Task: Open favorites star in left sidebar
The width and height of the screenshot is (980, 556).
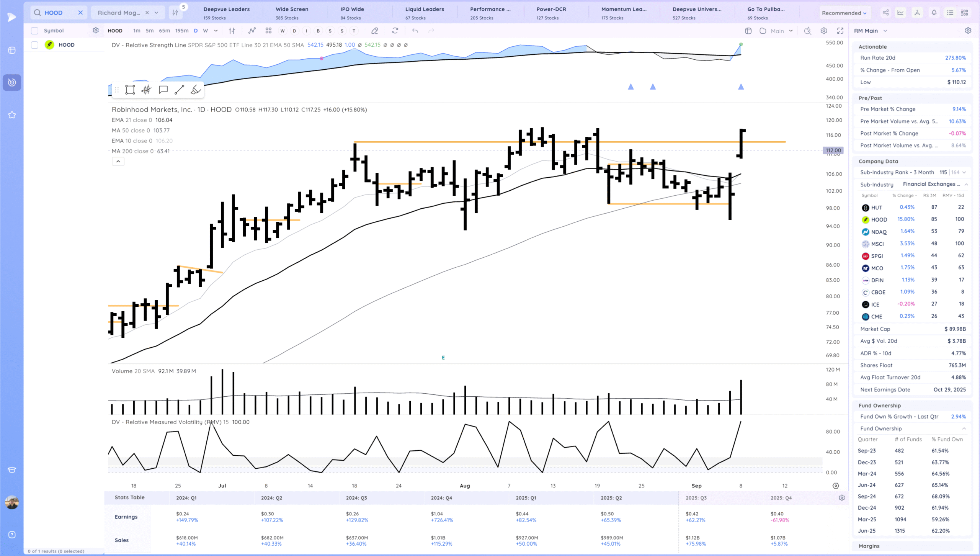Action: [12, 115]
